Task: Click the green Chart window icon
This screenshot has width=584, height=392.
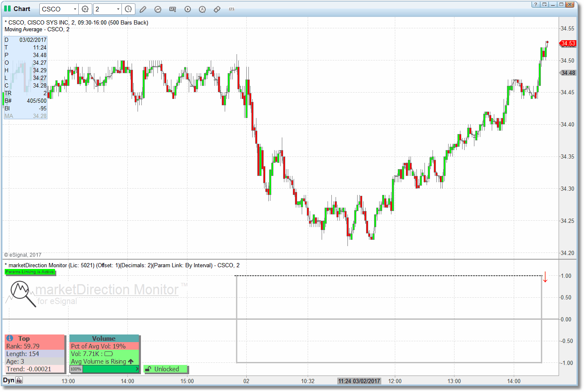Action: tap(7, 8)
